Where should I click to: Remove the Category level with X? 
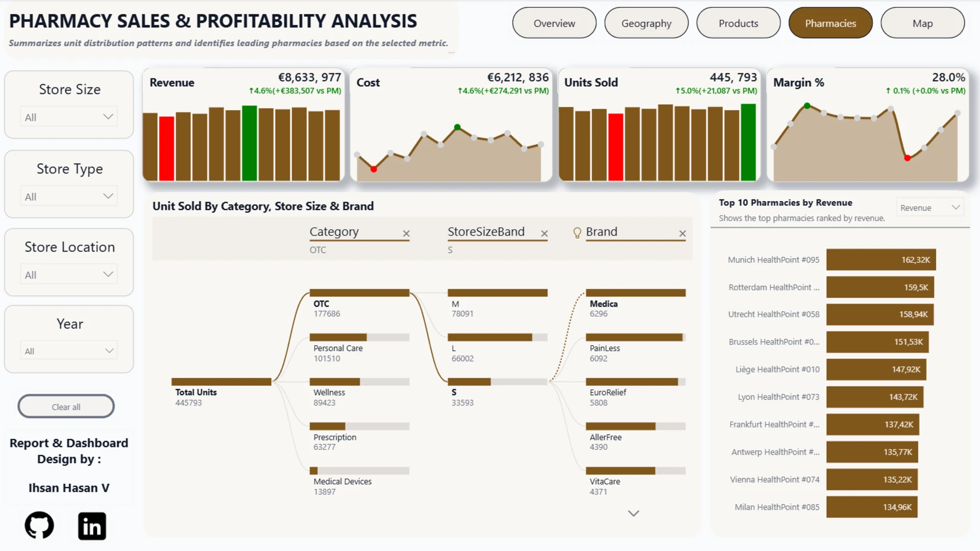click(406, 234)
